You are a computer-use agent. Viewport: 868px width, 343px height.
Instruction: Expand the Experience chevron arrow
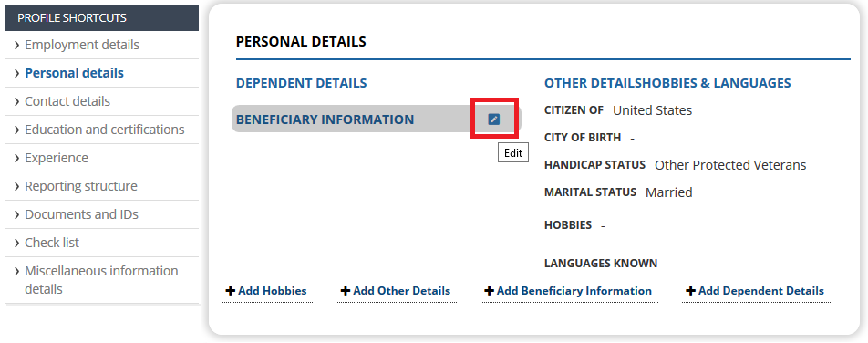[x=17, y=158]
